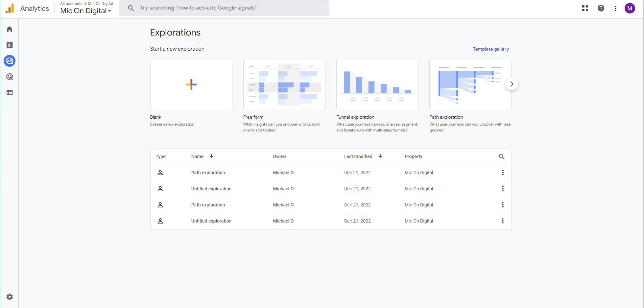Open the Google apps grid icon
644x308 pixels.
click(585, 8)
